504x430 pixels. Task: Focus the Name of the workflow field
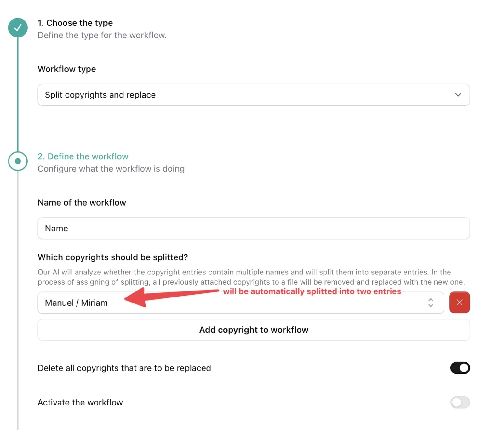254,228
